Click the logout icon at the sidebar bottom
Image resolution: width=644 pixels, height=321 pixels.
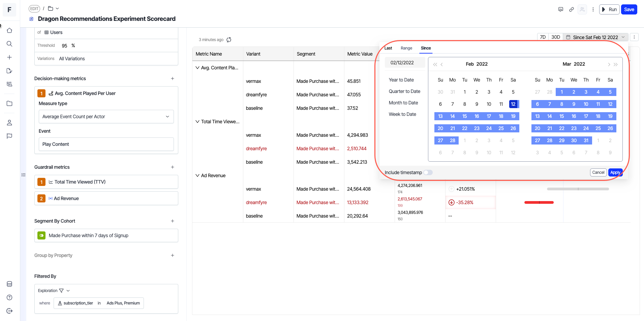[9, 311]
